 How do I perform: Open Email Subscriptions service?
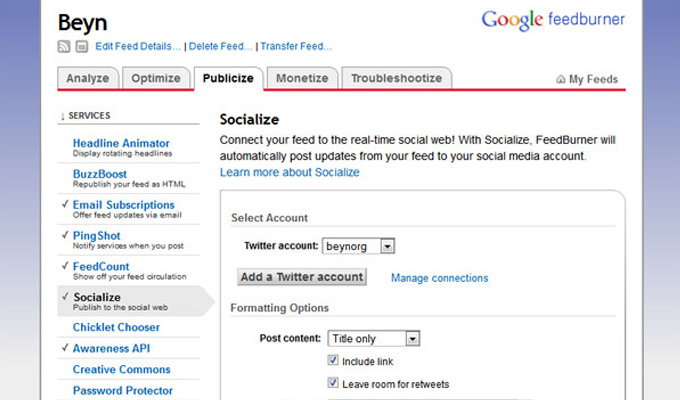click(x=124, y=205)
